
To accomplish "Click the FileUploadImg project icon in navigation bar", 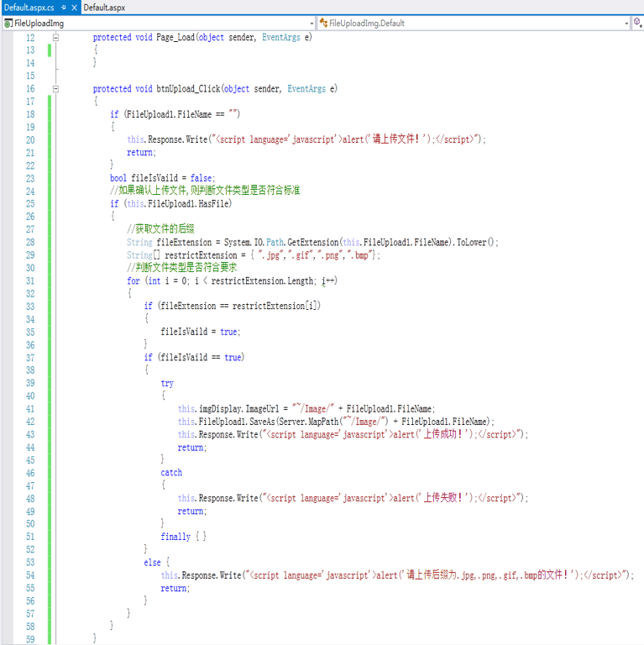I will click(8, 23).
